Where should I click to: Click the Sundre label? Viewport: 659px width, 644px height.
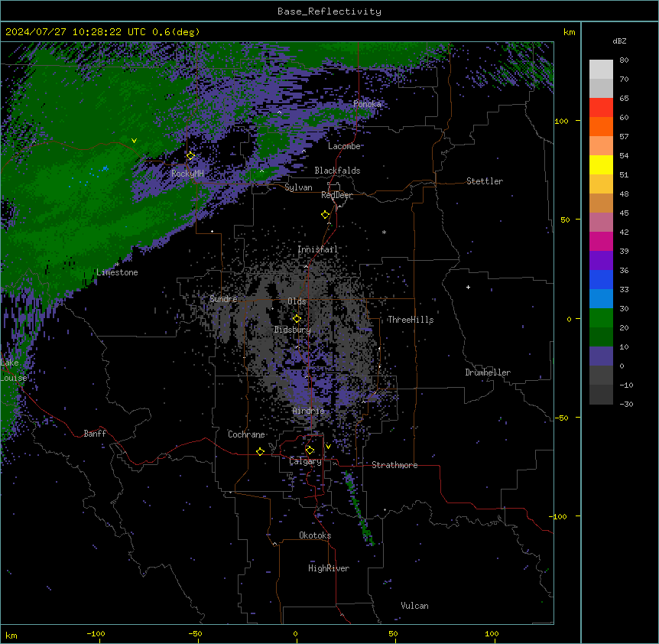pyautogui.click(x=223, y=299)
